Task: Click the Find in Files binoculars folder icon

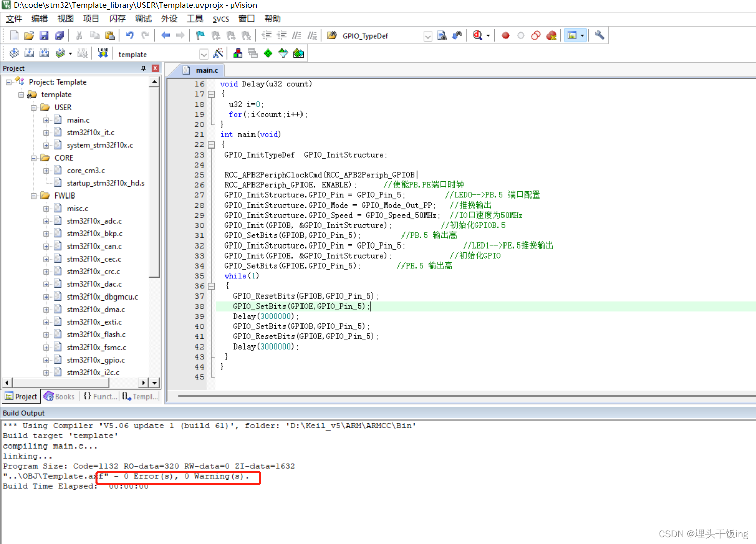Action: [332, 35]
